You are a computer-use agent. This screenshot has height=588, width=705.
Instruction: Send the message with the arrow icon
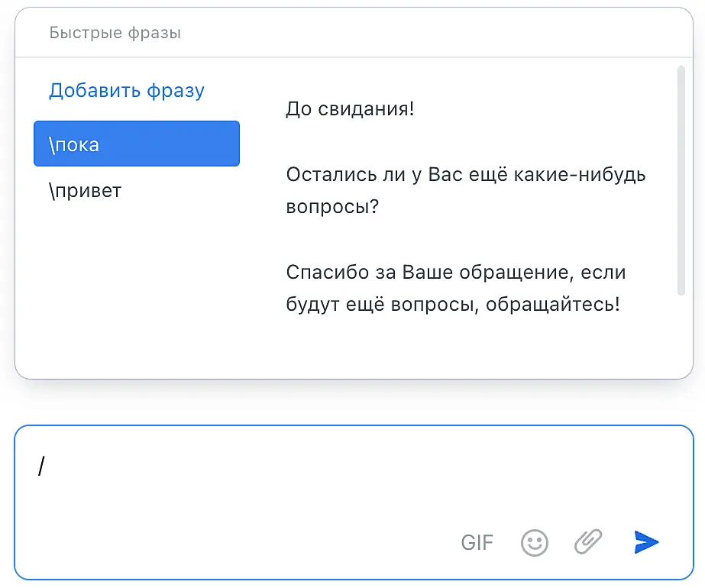(646, 542)
